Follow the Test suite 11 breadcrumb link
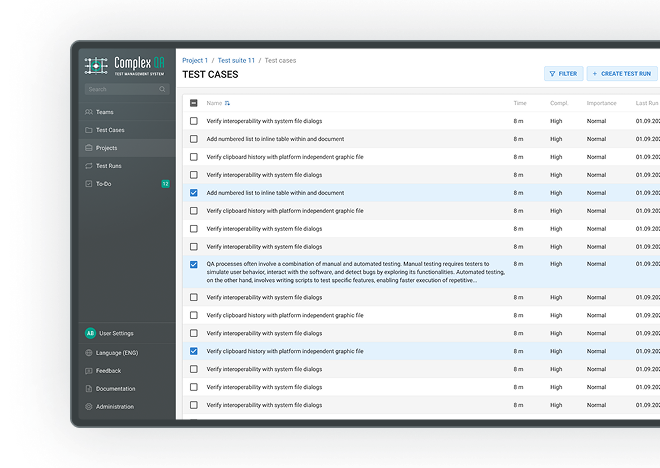 tap(236, 61)
